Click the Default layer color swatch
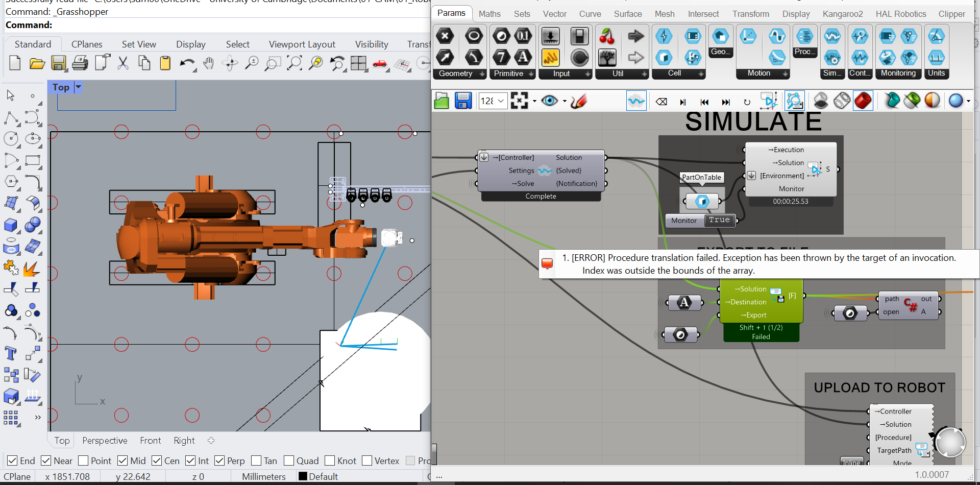The width and height of the screenshot is (980, 485). [x=303, y=476]
